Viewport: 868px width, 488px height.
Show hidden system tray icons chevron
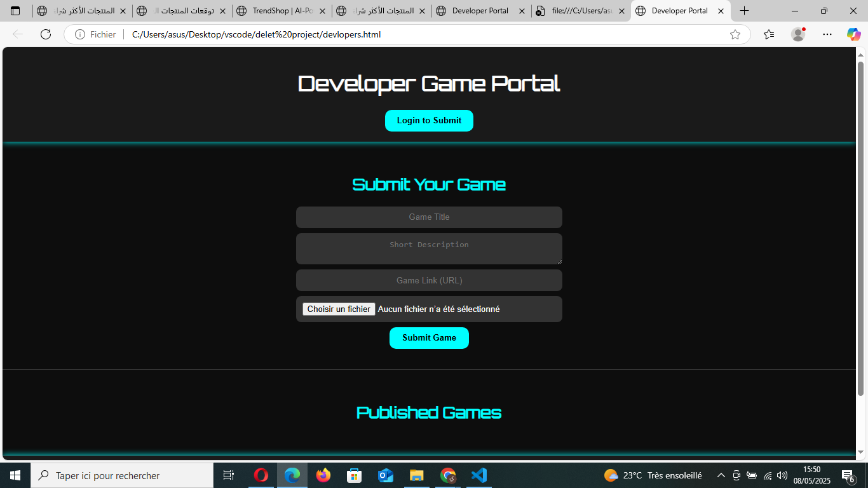pyautogui.click(x=721, y=475)
